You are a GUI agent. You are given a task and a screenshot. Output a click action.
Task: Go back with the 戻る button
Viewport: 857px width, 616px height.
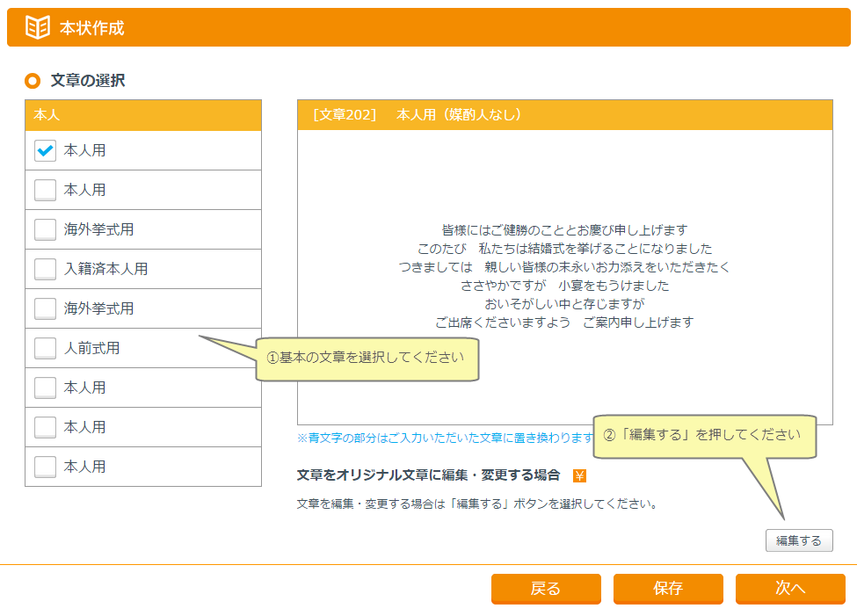546,589
